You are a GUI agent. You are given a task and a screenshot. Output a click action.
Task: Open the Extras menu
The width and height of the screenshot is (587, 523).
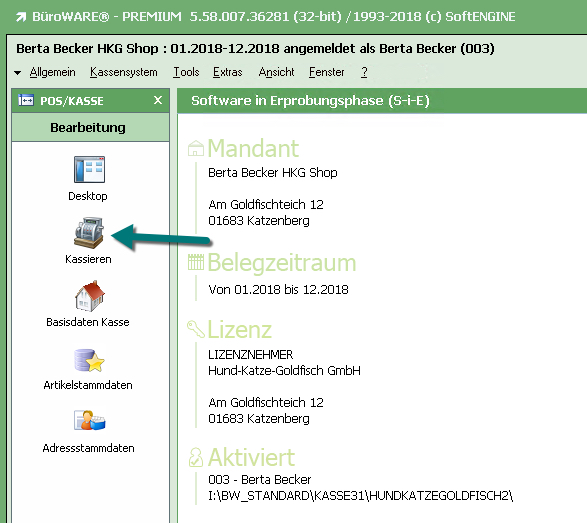[228, 72]
